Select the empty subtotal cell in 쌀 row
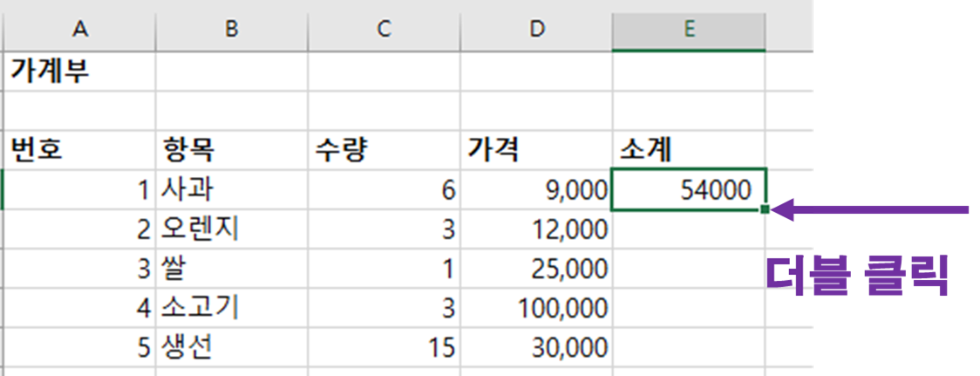Screen dimensions: 980x376 coord(689,269)
